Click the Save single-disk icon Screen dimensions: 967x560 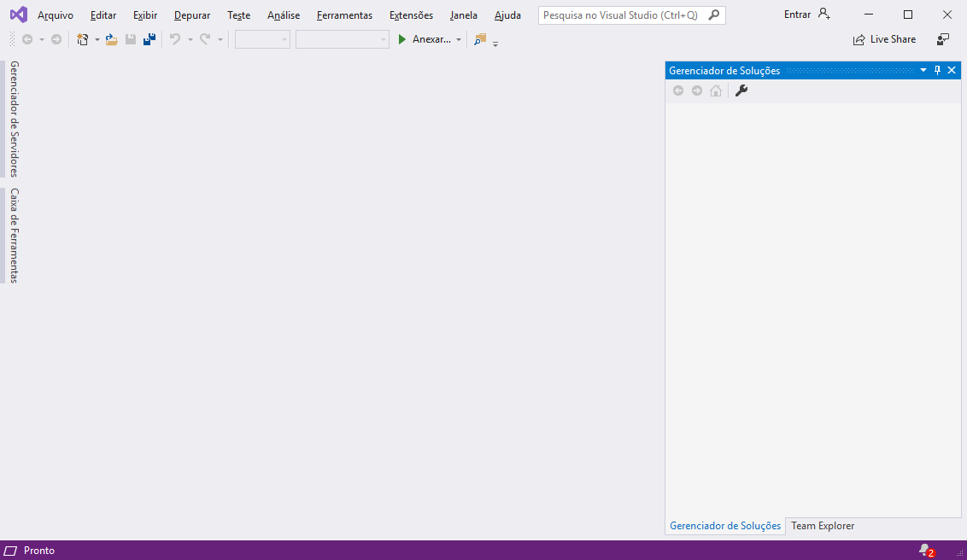pyautogui.click(x=131, y=39)
